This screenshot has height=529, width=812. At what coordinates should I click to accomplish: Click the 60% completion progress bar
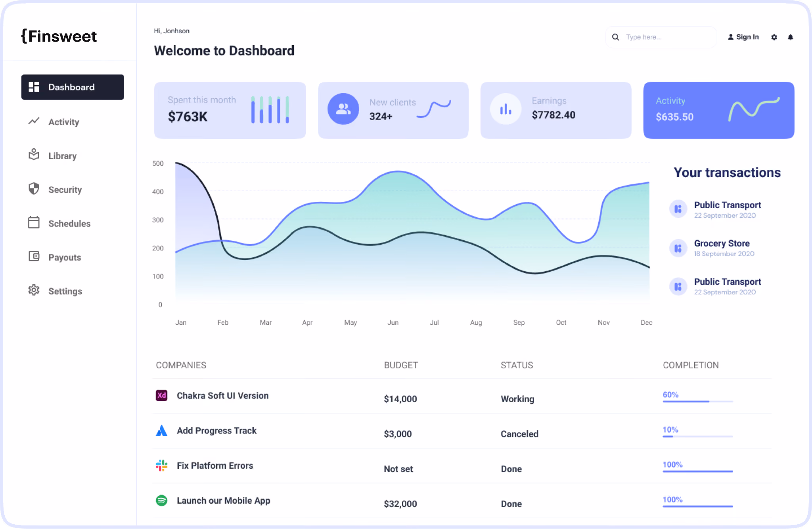698,401
